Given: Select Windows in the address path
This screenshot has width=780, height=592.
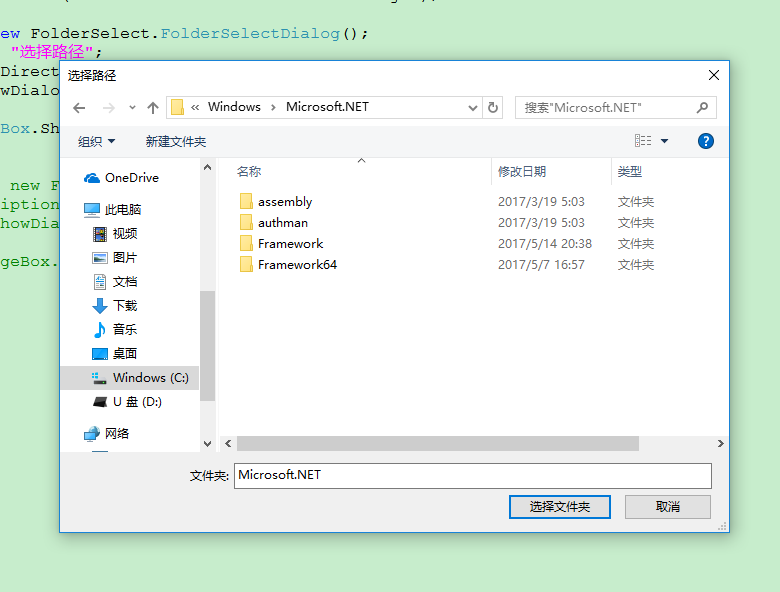Looking at the screenshot, I should click(234, 107).
